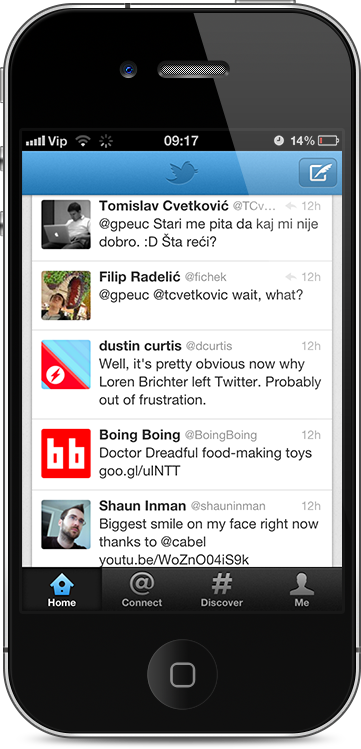Open the goo.gl/uINTT link
Screen dimensions: 361x749
pyautogui.click(x=139, y=471)
